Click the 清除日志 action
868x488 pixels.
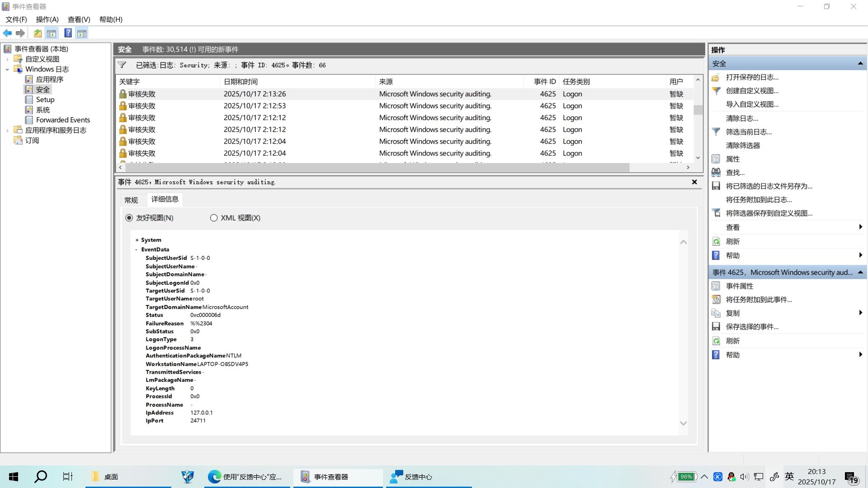click(742, 118)
